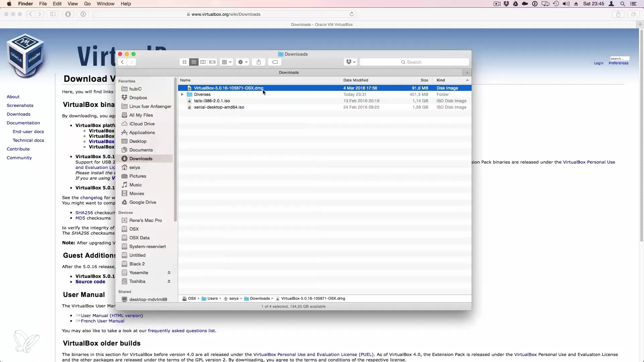Click Users in the path bar
The image size is (644, 362).
(210, 298)
